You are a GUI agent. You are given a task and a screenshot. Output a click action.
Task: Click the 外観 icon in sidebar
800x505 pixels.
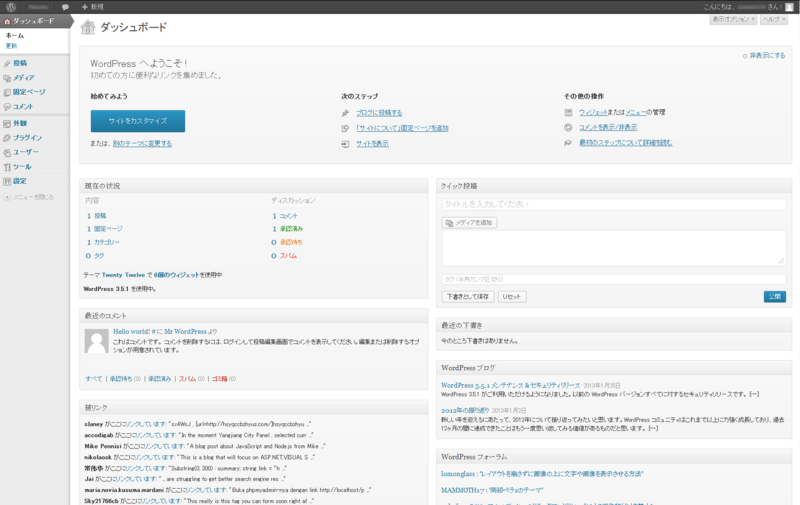coord(7,123)
